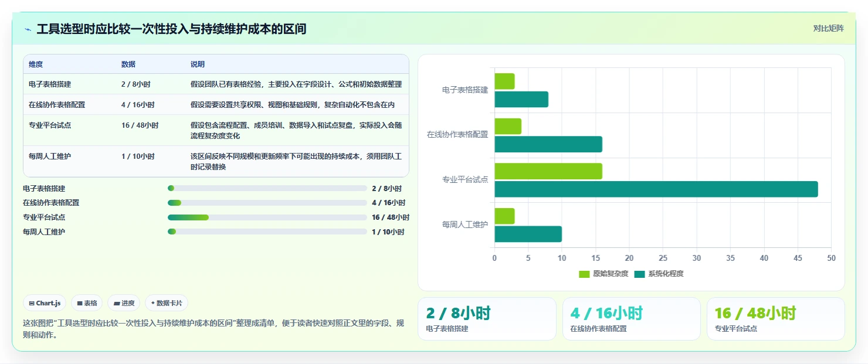Image resolution: width=868 pixels, height=364 pixels.
Task: Click the description starting 该区间反映不同规模
Action: pyautogui.click(x=296, y=162)
